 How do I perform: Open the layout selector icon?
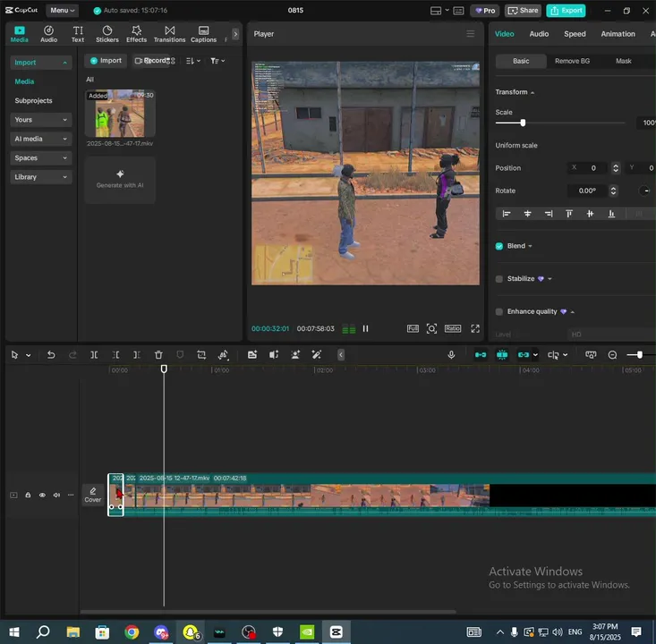[436, 11]
